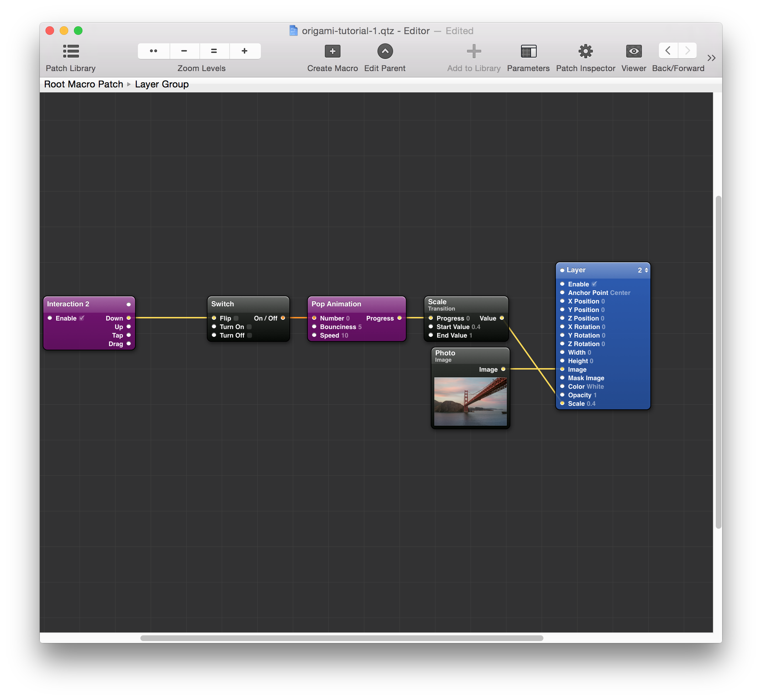Toggle Enable on the Layer patch
762x700 pixels.
coord(593,284)
